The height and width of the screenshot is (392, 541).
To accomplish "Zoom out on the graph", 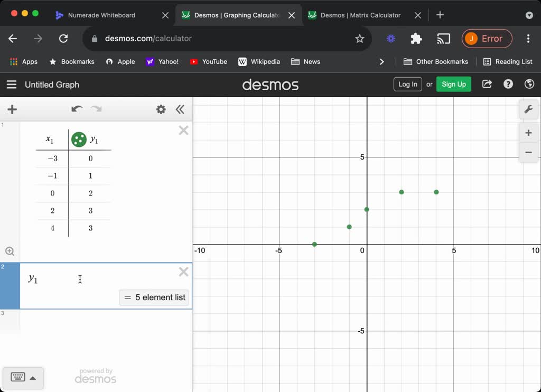I will tap(528, 153).
